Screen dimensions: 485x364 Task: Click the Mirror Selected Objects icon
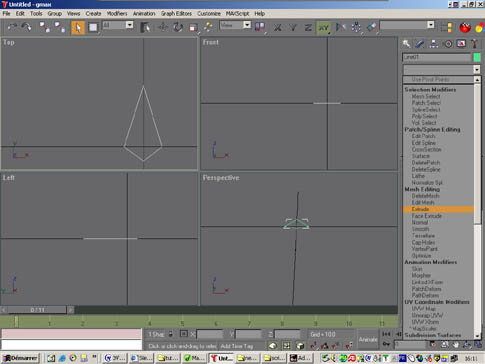click(x=340, y=27)
